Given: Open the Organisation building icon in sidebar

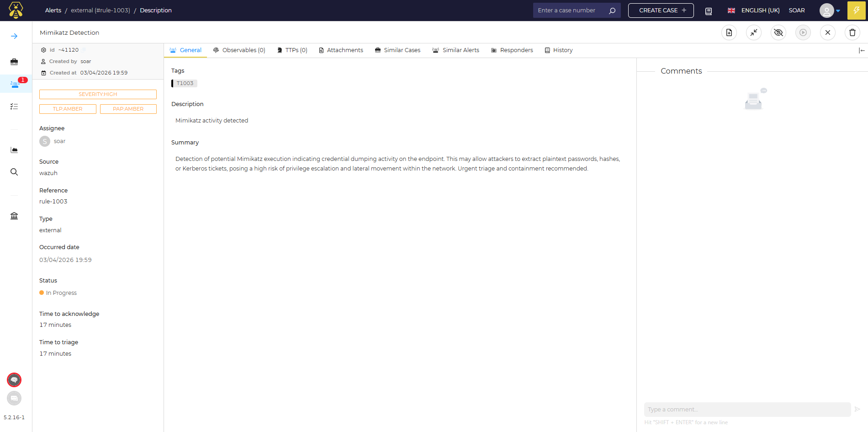Looking at the screenshot, I should tap(14, 216).
